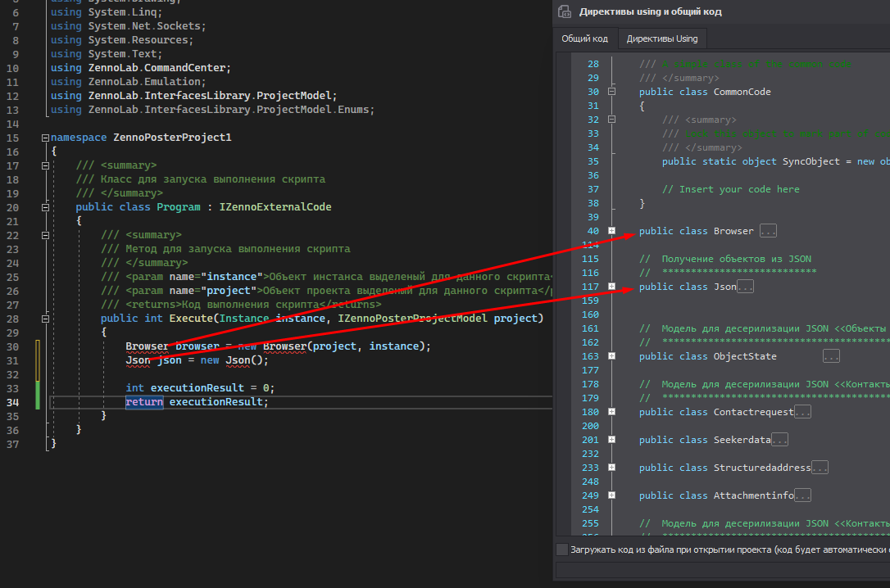Collapse the Program class block
Screen dimensions: 890x588
[45, 207]
